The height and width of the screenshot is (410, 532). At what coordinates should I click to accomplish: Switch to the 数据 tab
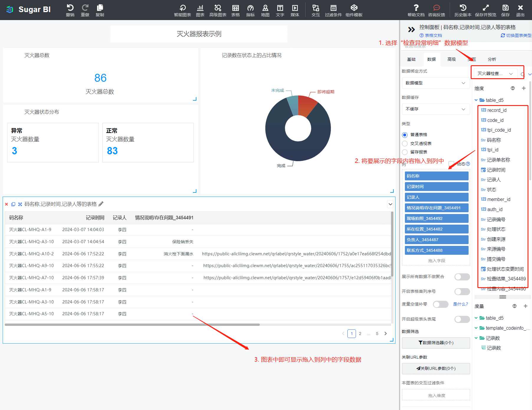coord(431,59)
